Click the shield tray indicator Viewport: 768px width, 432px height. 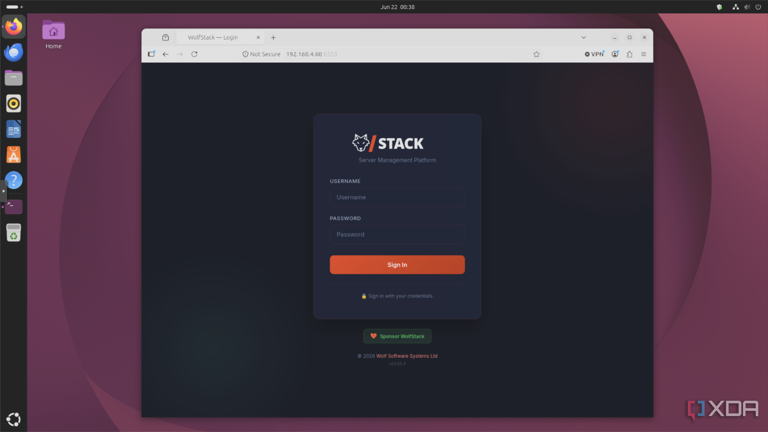719,7
